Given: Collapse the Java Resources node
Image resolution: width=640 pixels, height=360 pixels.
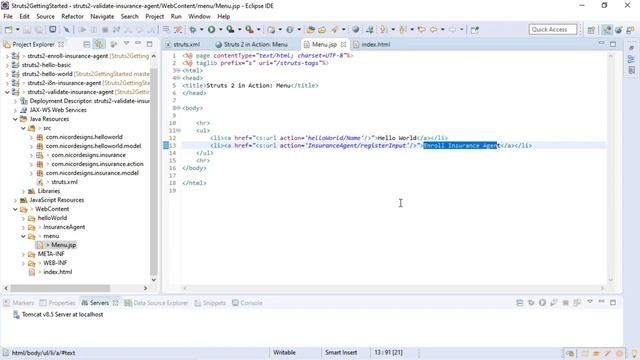Looking at the screenshot, I should [15, 119].
